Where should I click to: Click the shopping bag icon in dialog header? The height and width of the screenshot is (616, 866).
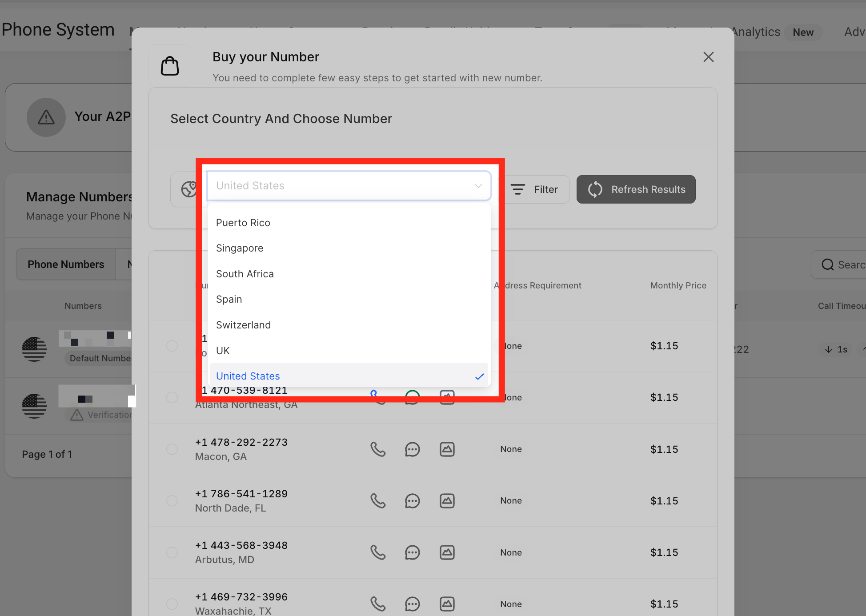coord(170,66)
